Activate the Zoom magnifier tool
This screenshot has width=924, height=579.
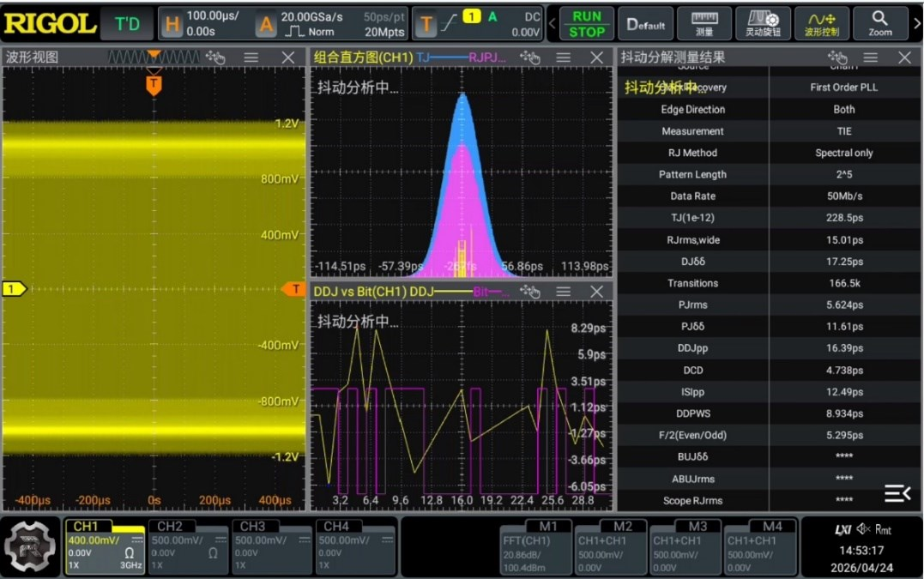pos(879,24)
